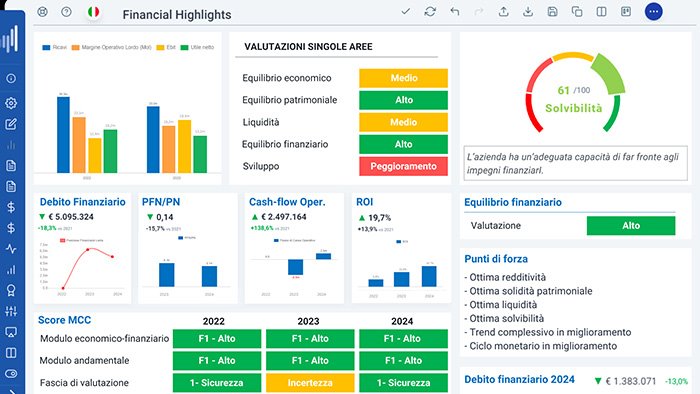Image resolution: width=700 pixels, height=394 pixels.
Task: Click the Alto badge for Equilibrio patrimoniale
Action: point(404,100)
